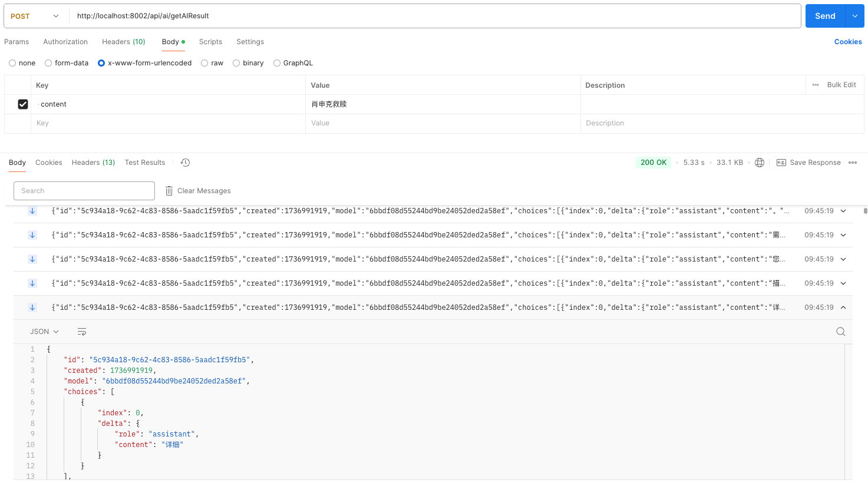Uncheck the content key checkbox
868x483 pixels.
pyautogui.click(x=23, y=104)
